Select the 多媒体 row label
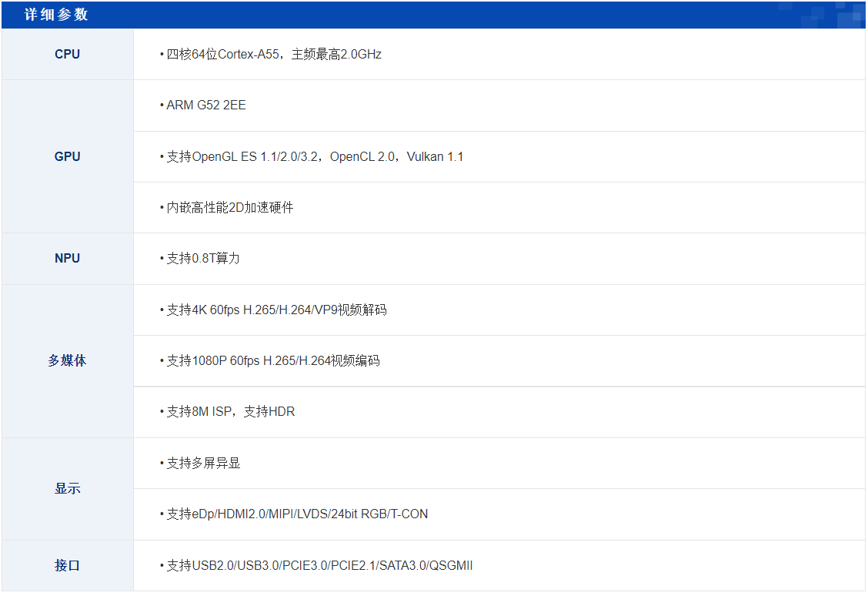Image resolution: width=868 pixels, height=596 pixels. click(x=68, y=360)
